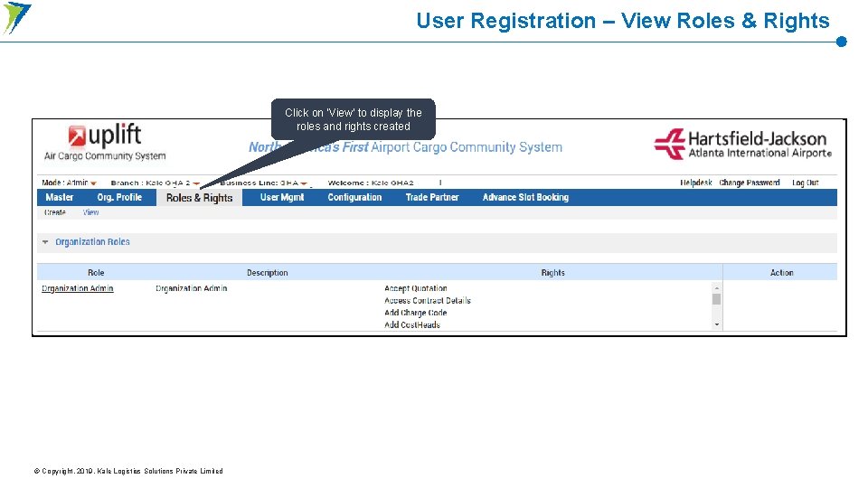The width and height of the screenshot is (868, 488).
Task: Open the Trade Partner tab
Action: pos(432,198)
